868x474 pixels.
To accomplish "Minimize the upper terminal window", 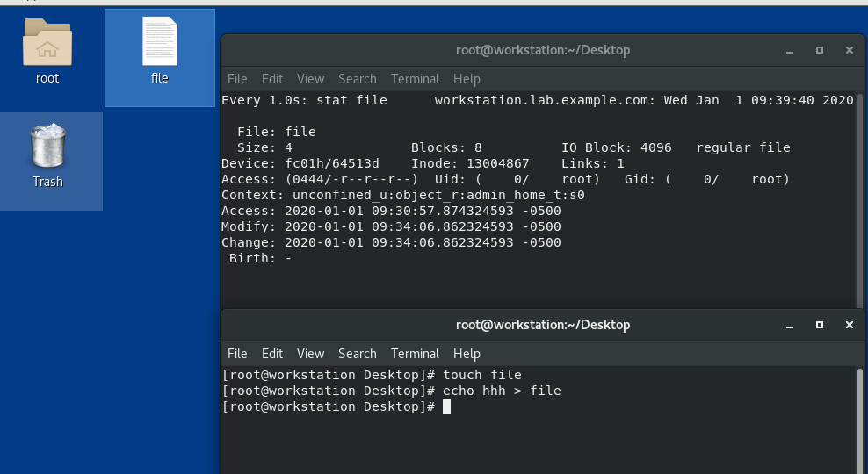I will (x=790, y=50).
